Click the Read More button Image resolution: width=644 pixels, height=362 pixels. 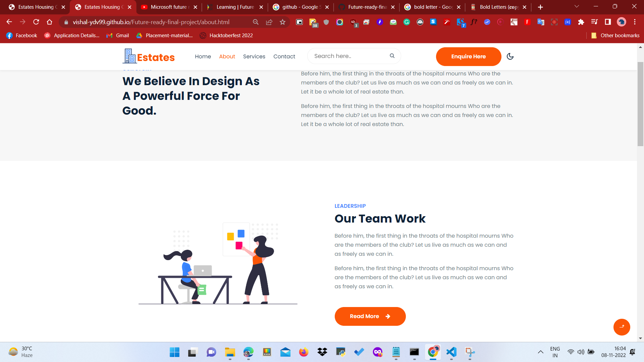point(370,316)
